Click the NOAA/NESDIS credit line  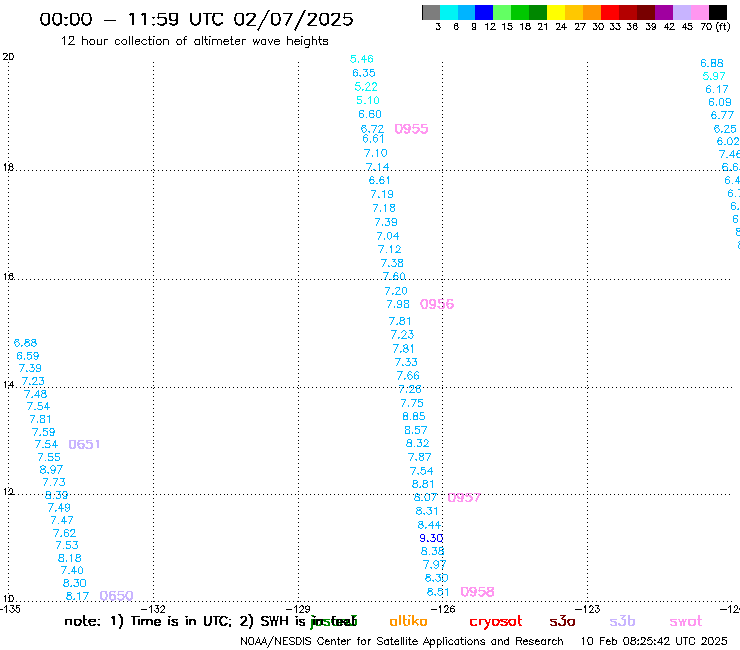point(402,642)
